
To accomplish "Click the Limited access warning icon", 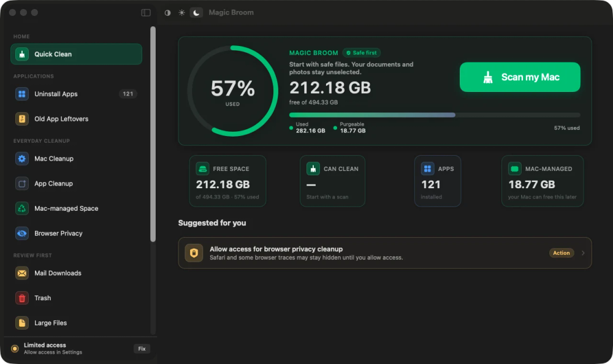I will coord(15,349).
